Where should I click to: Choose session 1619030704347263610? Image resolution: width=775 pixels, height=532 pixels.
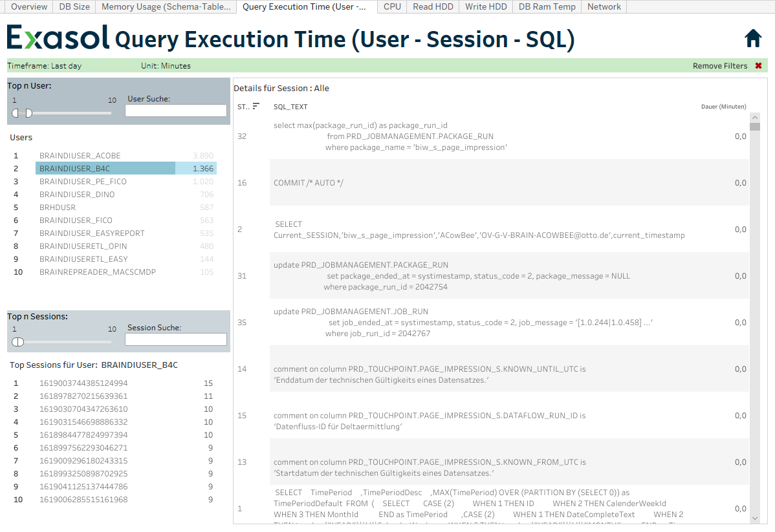(x=83, y=409)
